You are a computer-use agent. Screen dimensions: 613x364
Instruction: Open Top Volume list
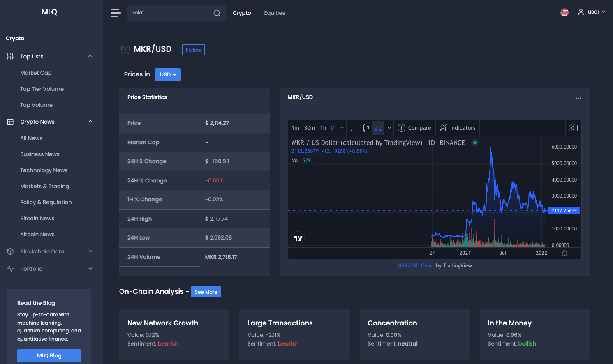point(36,105)
